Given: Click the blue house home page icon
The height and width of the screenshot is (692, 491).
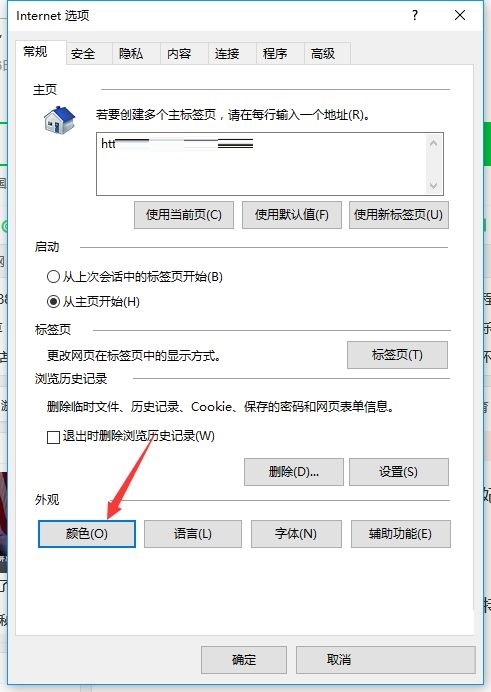Looking at the screenshot, I should pos(60,120).
